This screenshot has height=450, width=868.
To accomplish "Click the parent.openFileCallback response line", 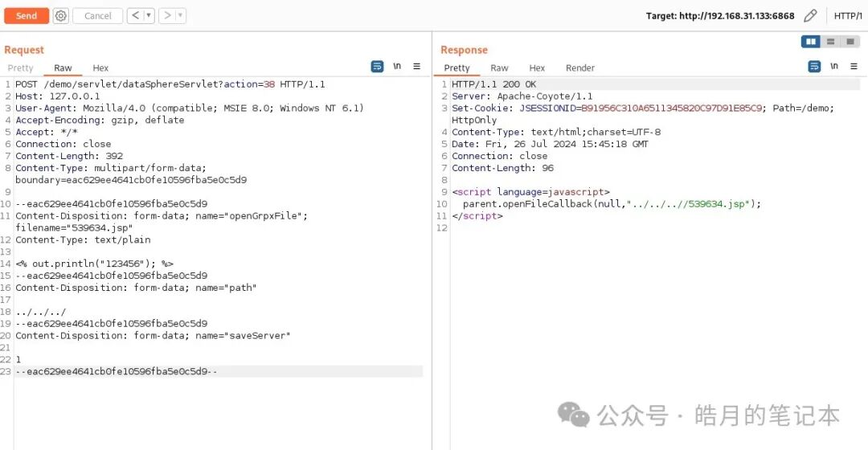I will coord(612,203).
